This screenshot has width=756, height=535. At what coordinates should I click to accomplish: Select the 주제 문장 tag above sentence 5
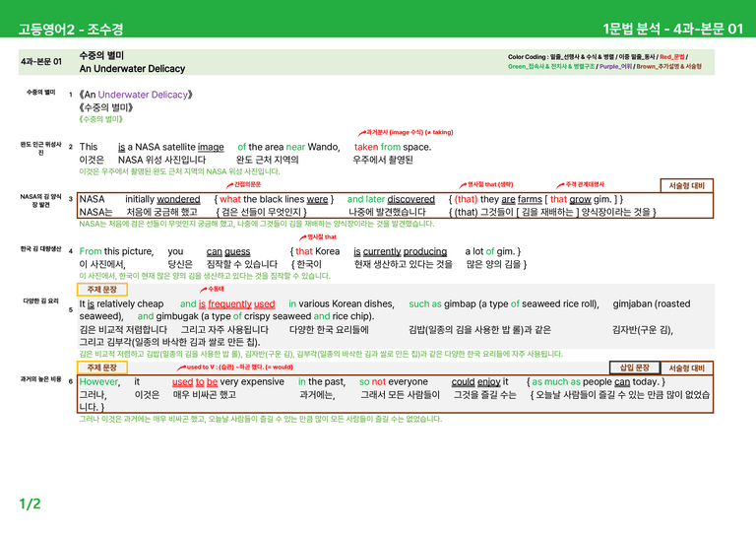click(x=102, y=290)
